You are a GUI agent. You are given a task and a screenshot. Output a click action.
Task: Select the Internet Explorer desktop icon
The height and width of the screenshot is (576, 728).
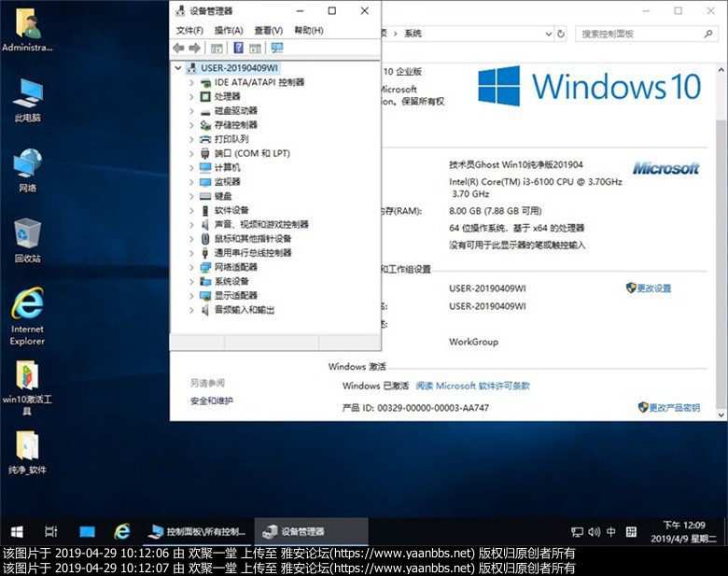point(27,316)
